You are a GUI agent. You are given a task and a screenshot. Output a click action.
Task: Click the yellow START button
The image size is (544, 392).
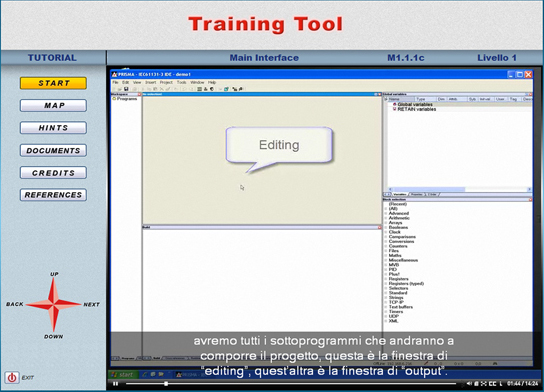[x=53, y=83]
